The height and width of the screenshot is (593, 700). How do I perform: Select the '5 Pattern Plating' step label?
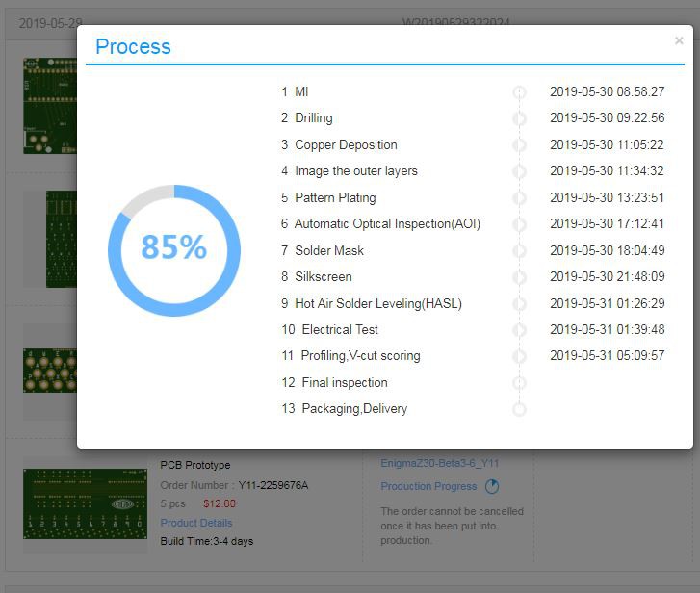pyautogui.click(x=328, y=197)
